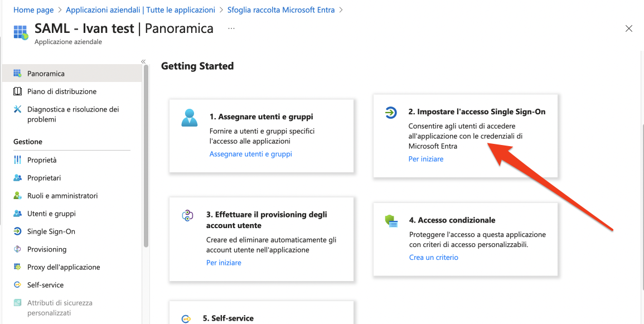644x324 pixels.
Task: Click title 1. Assegnare utenti e gruppi
Action: [x=261, y=117]
